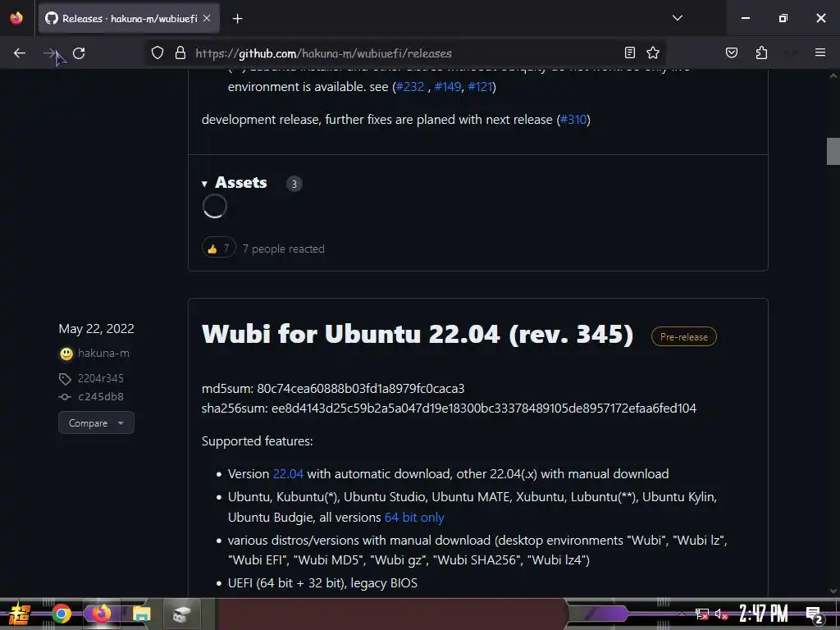
Task: Click the muted volume tray icon
Action: pyautogui.click(x=721, y=614)
